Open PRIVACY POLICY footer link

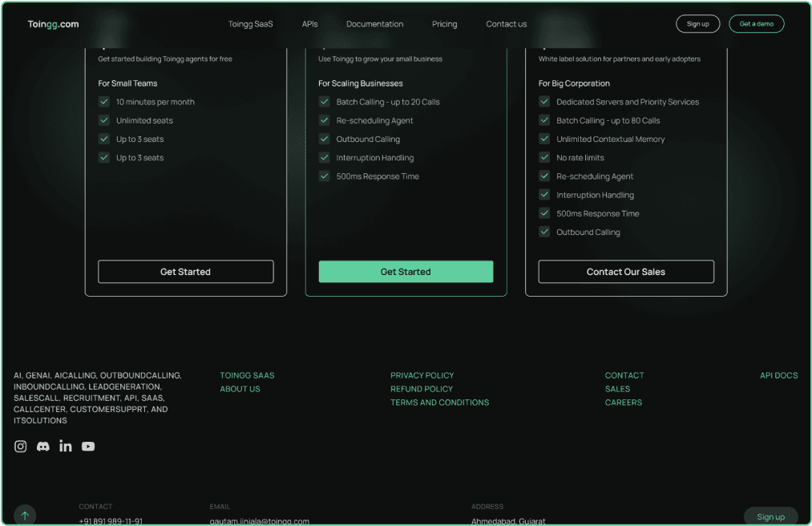(x=422, y=375)
